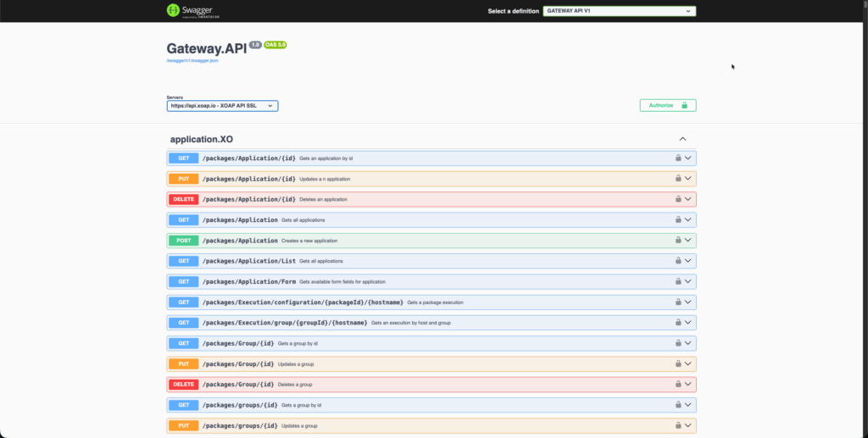Image resolution: width=868 pixels, height=438 pixels.
Task: Click lock icon on DELETE /packages/Application/{id} row
Action: [x=678, y=199]
